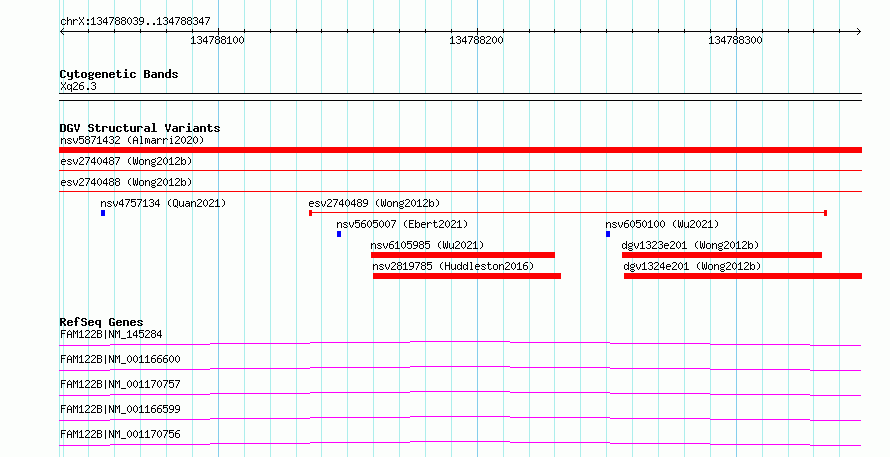The width and height of the screenshot is (890, 457).
Task: Open nsv2819785 (Huddleston2016) variant label
Action: click(x=453, y=266)
